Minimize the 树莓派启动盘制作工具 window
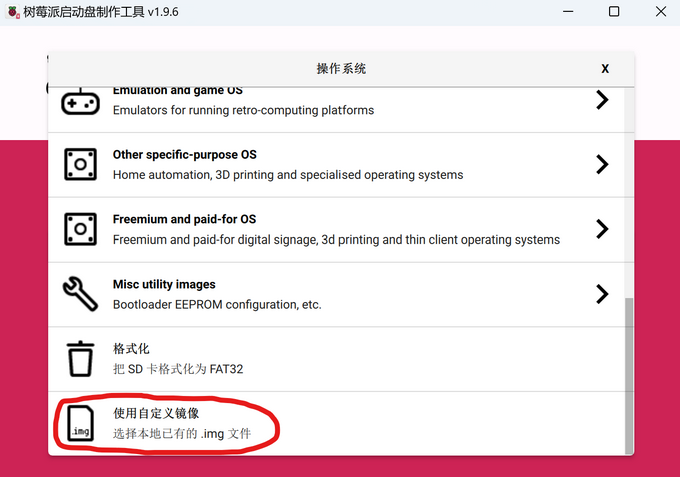 click(568, 12)
